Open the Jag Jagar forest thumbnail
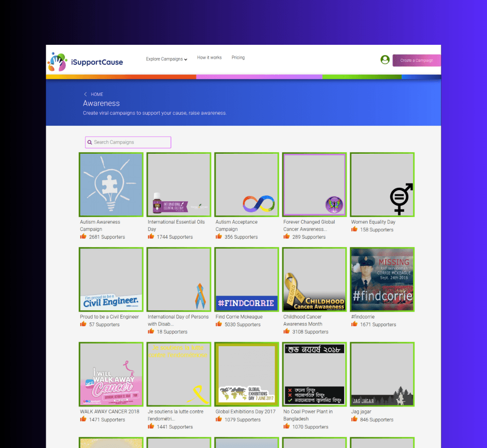487x448 pixels. [382, 374]
